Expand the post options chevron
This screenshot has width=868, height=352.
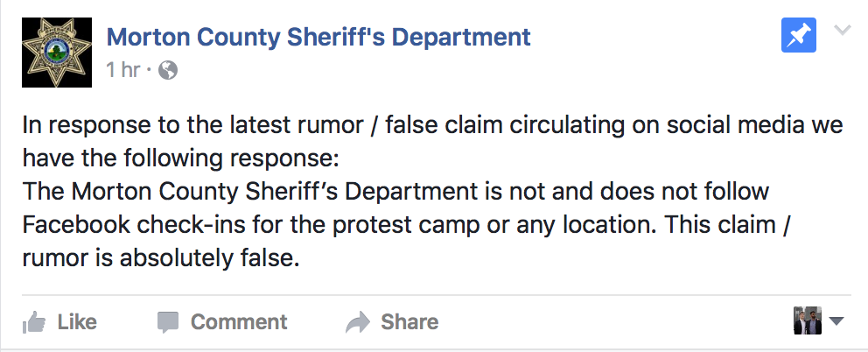[843, 32]
